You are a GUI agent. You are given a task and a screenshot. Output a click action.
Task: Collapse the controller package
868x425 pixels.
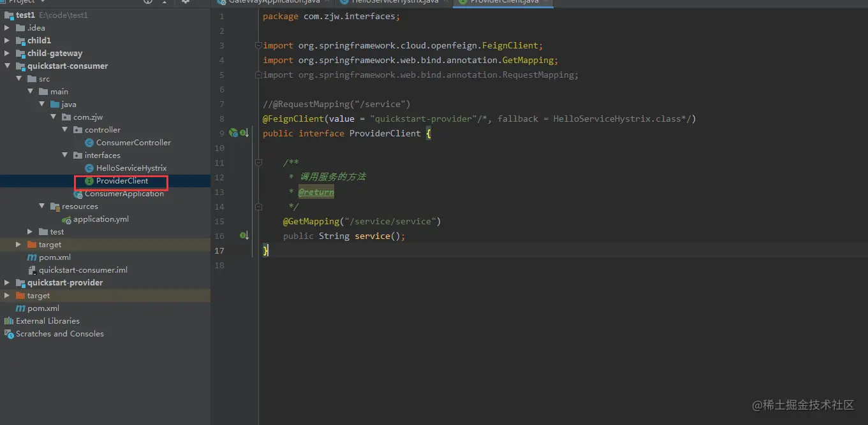click(65, 130)
